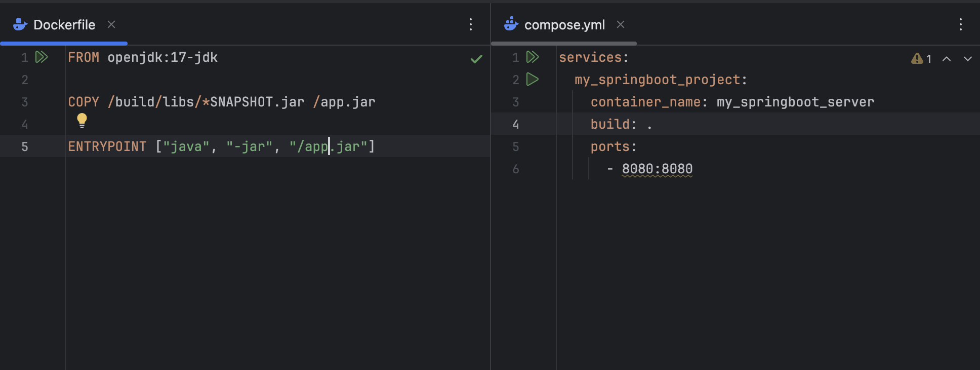Click the build: key in compose.yml
The width and height of the screenshot is (980, 370).
click(x=614, y=124)
